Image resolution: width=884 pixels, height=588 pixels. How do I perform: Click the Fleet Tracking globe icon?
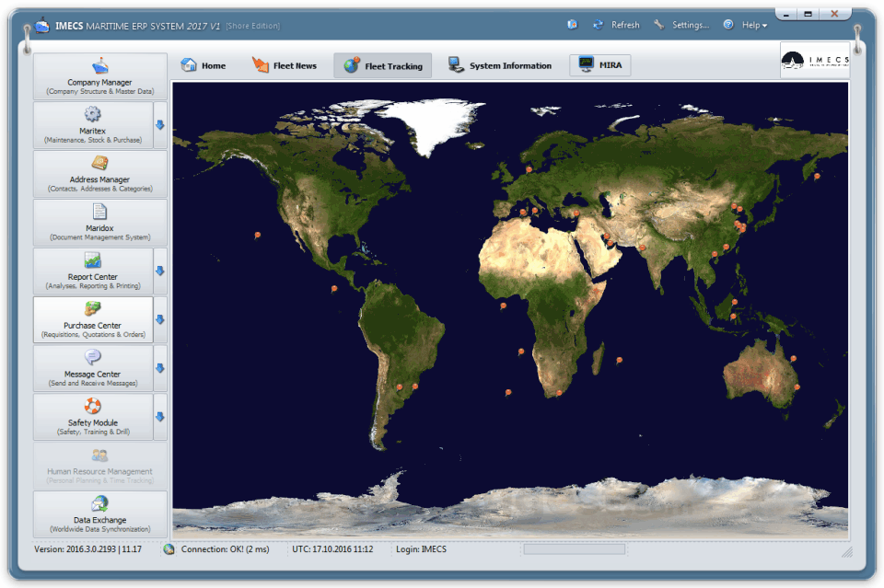coord(352,65)
